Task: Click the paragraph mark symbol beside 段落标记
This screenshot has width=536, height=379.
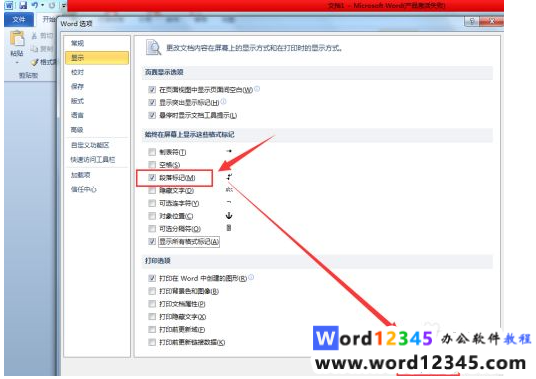Action: click(x=229, y=177)
